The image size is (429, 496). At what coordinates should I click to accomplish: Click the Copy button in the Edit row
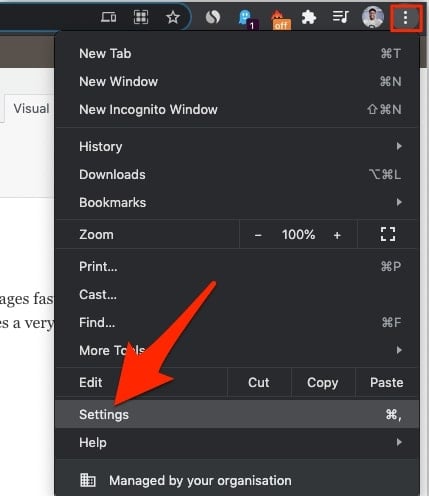click(323, 383)
